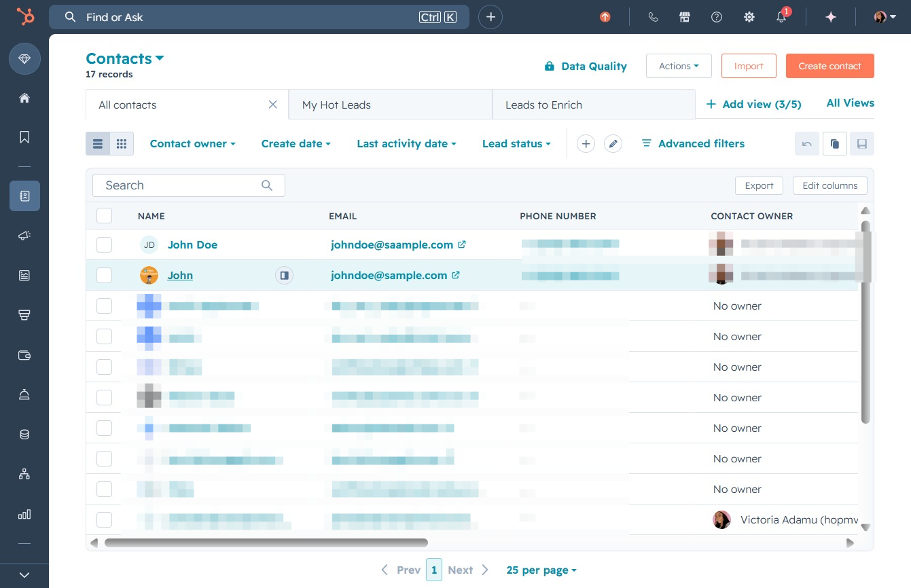The image size is (911, 588).
Task: Open the Reporting bar chart sidebar icon
Action: (x=24, y=514)
